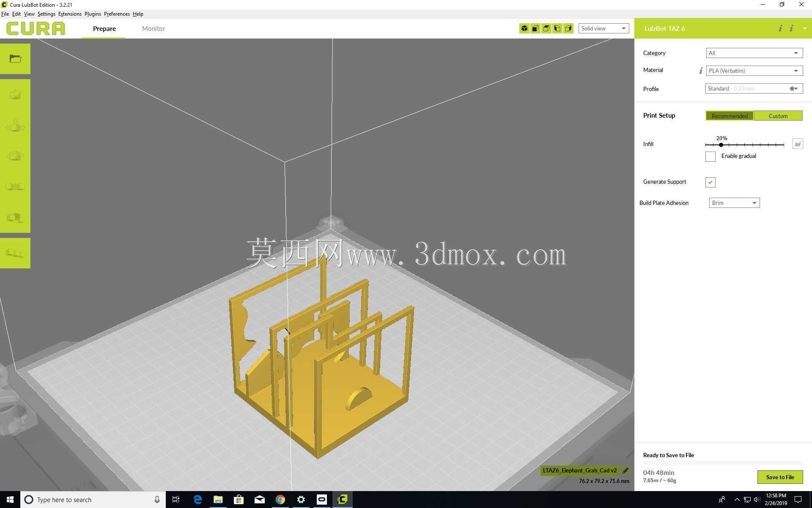Image resolution: width=812 pixels, height=508 pixels.
Task: Open Task View on the taskbar
Action: pos(176,500)
